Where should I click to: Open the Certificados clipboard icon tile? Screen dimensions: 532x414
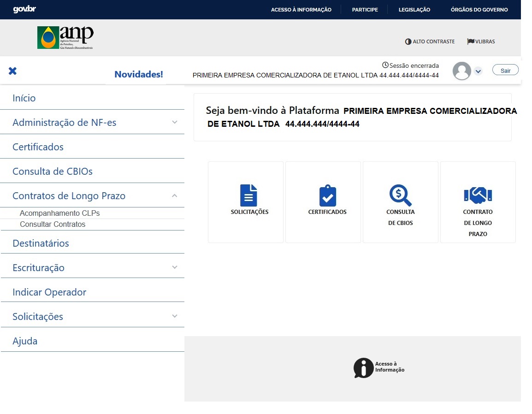[x=327, y=196]
